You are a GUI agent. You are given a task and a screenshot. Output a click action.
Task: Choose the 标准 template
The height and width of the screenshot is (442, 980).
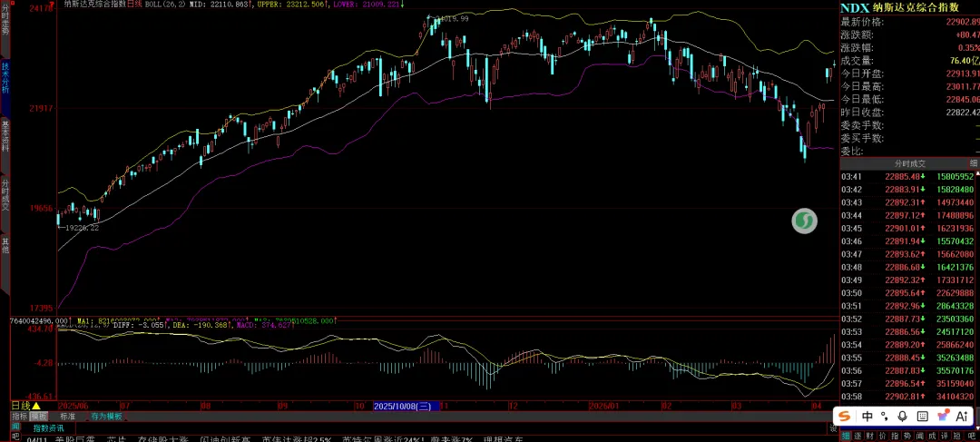coord(67,416)
